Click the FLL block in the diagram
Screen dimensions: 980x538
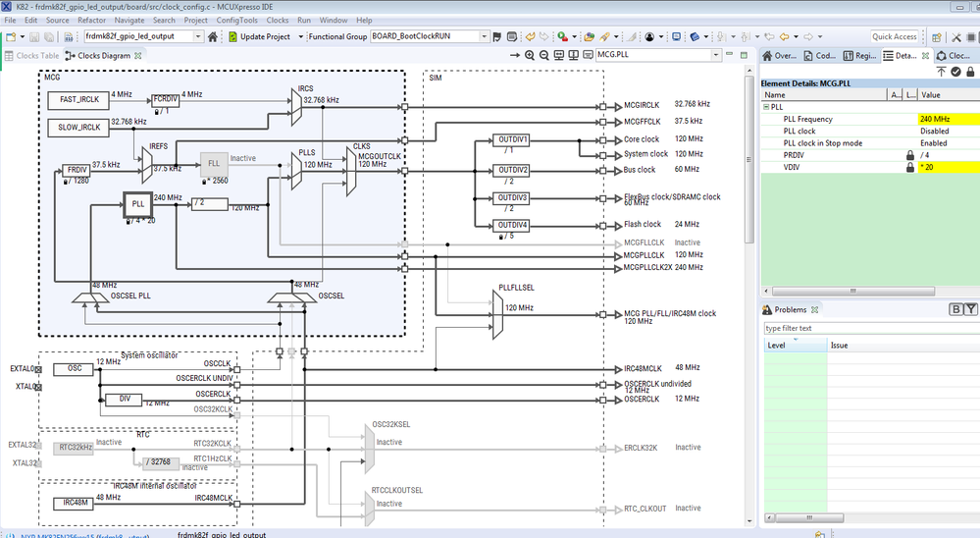214,163
